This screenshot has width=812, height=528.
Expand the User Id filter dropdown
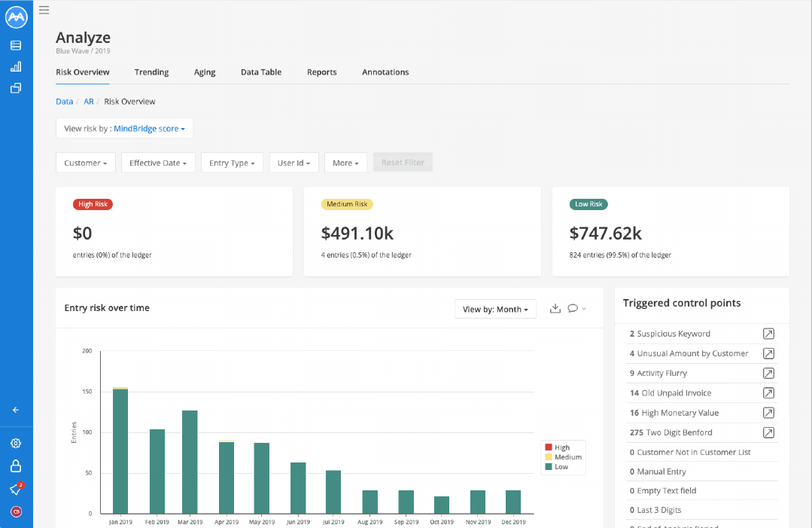(x=293, y=163)
